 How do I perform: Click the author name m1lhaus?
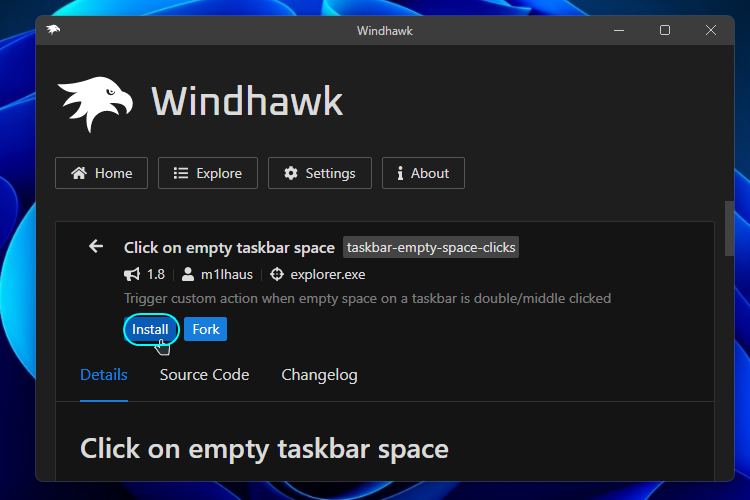[227, 275]
